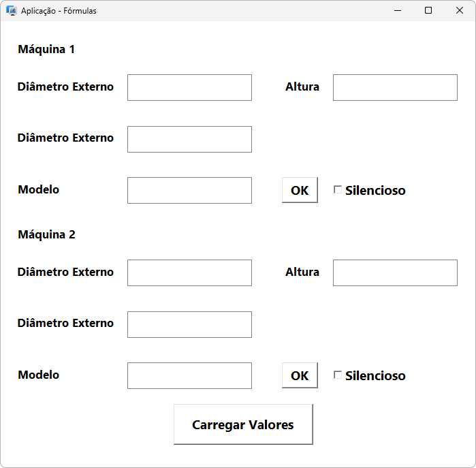Click the application icon in the title bar
This screenshot has height=468, width=476.
[x=11, y=11]
